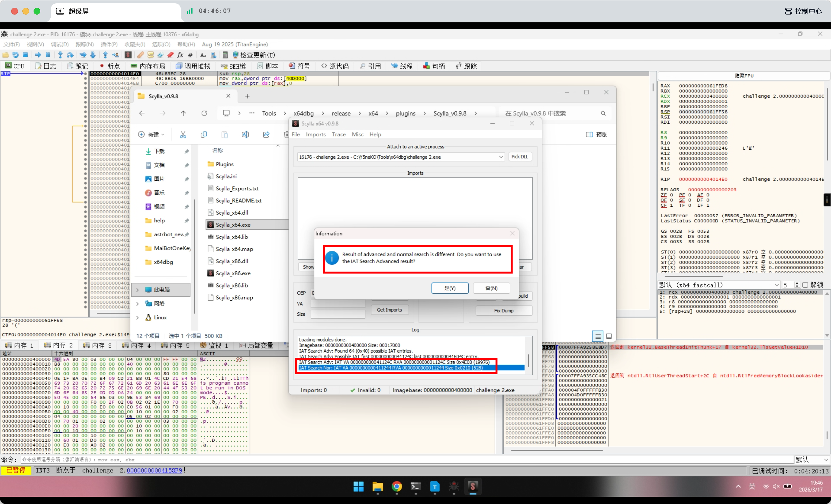Click the Restart debugging toolbar icon

15,55
